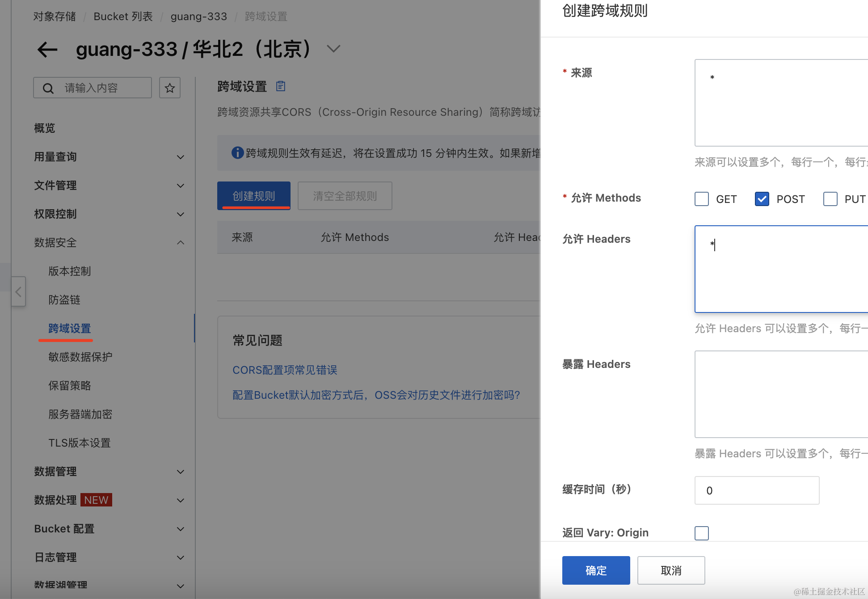
Task: Click the search magnifier icon in sidebar
Action: (48, 88)
